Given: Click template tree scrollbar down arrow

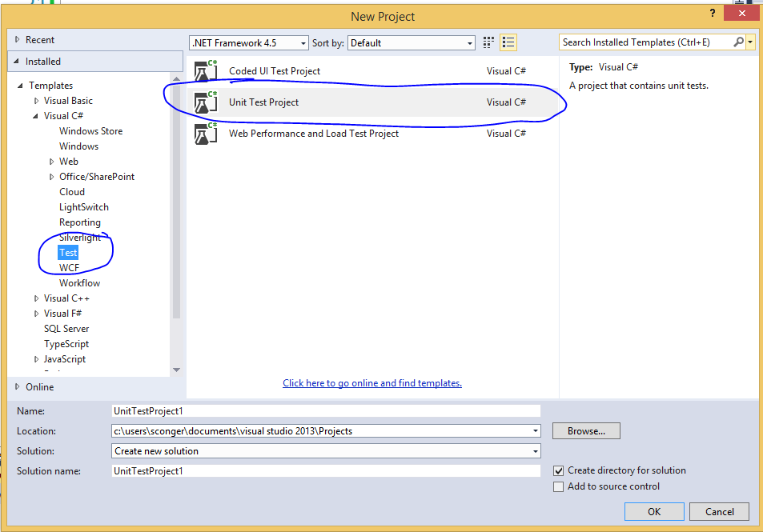Looking at the screenshot, I should coord(177,370).
